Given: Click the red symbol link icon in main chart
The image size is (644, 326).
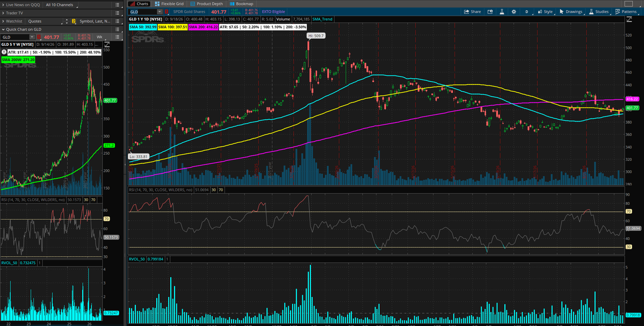Looking at the screenshot, I should click(167, 12).
